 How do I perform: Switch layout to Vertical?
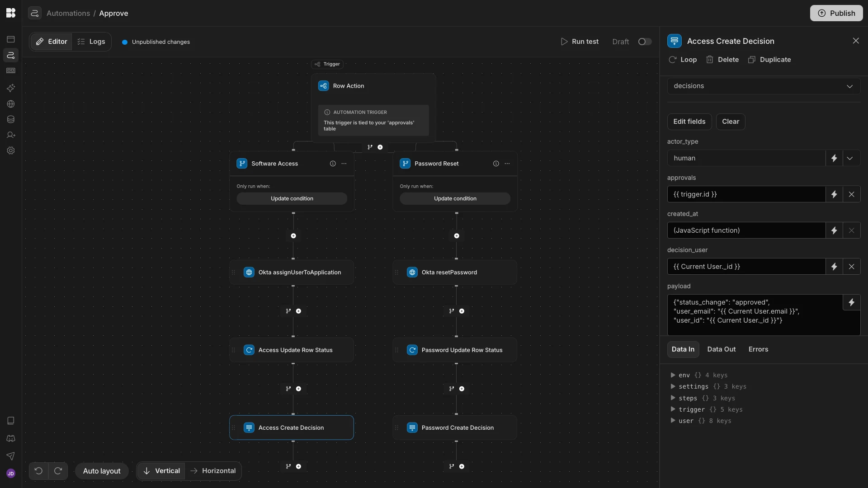coord(161,471)
